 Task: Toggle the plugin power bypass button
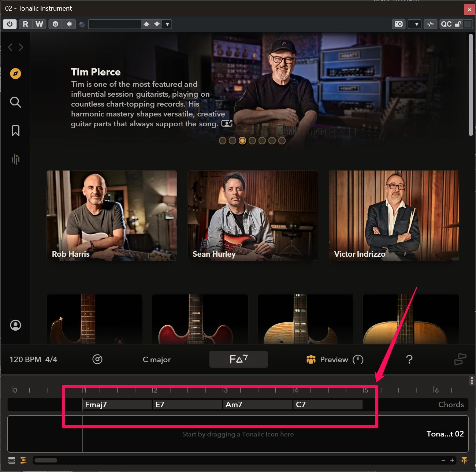pos(10,24)
